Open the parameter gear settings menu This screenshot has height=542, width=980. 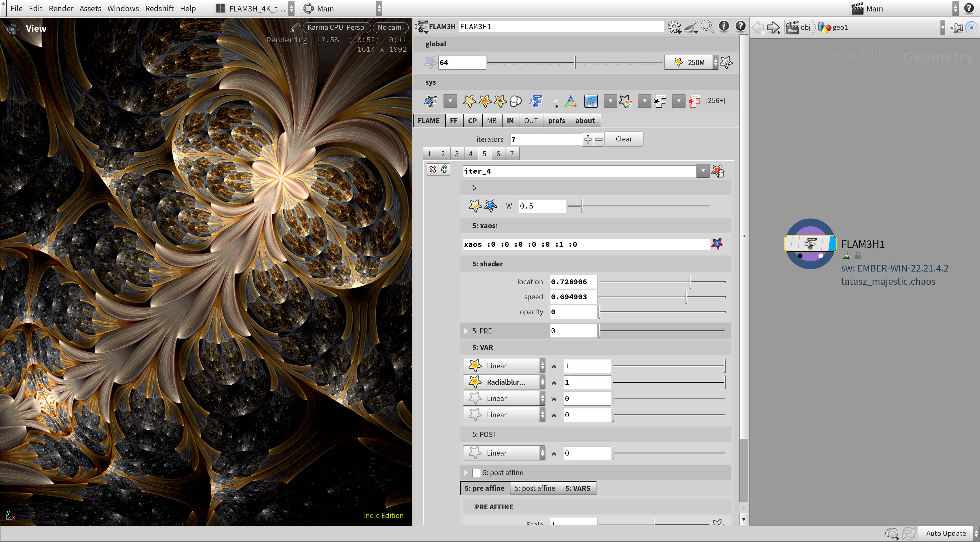(674, 27)
